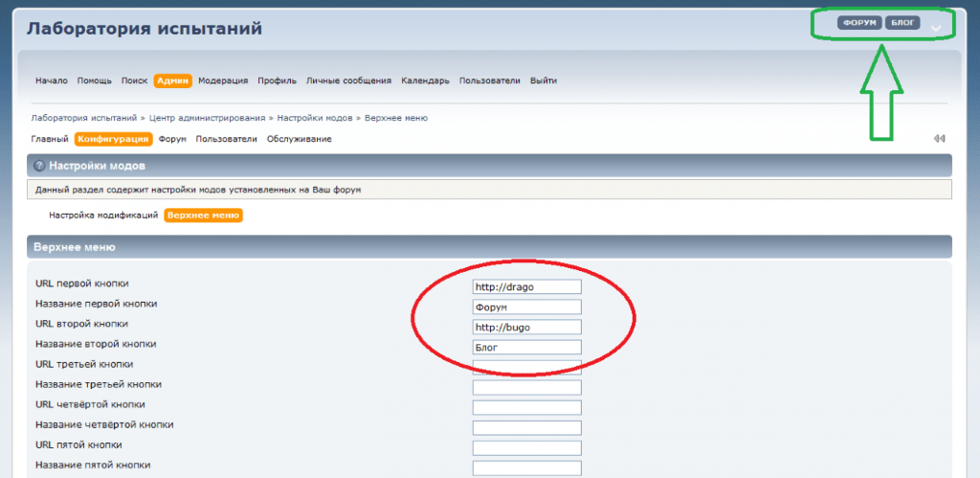This screenshot has height=478, width=980.
Task: Click the URL первой кнопки input field
Action: click(526, 286)
